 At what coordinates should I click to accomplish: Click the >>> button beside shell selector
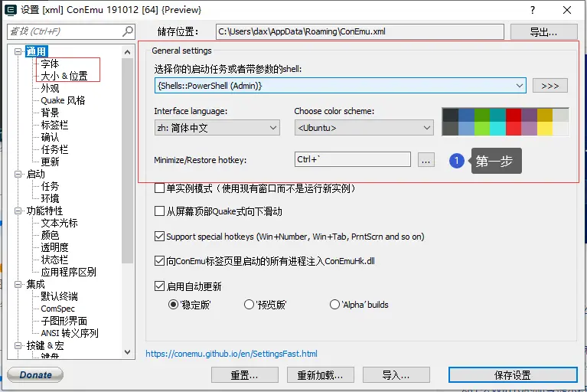(x=550, y=86)
